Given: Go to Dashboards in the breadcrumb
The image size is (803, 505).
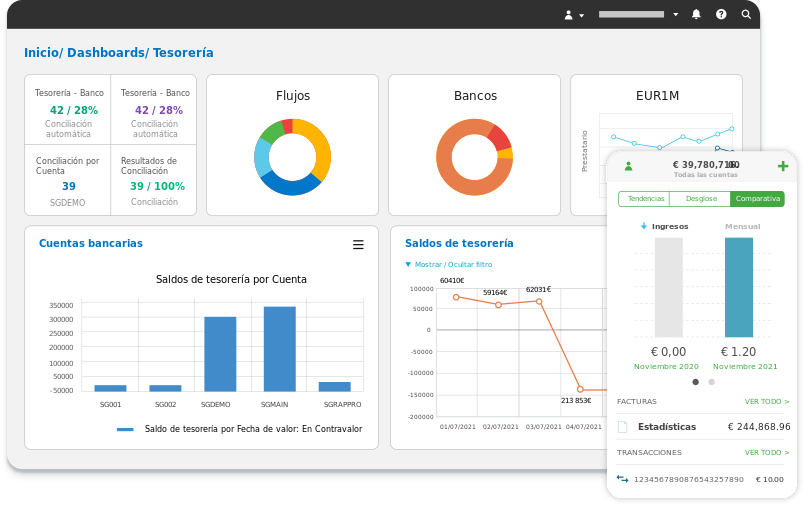Looking at the screenshot, I should tap(106, 53).
